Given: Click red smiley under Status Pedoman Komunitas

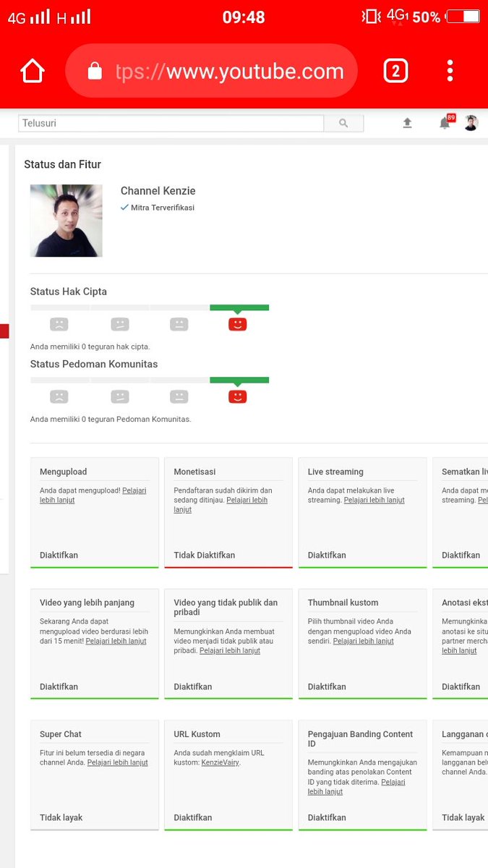Looking at the screenshot, I should tap(237, 397).
